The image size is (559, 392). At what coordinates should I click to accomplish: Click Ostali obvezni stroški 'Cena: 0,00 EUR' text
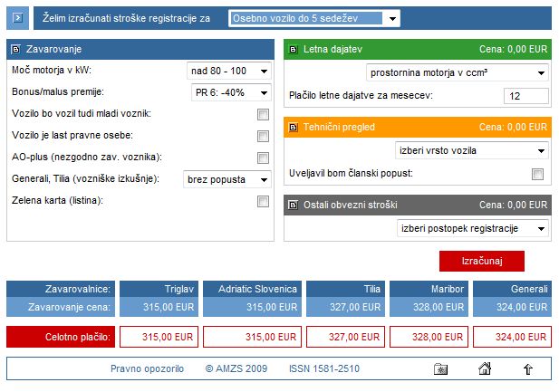(513, 205)
